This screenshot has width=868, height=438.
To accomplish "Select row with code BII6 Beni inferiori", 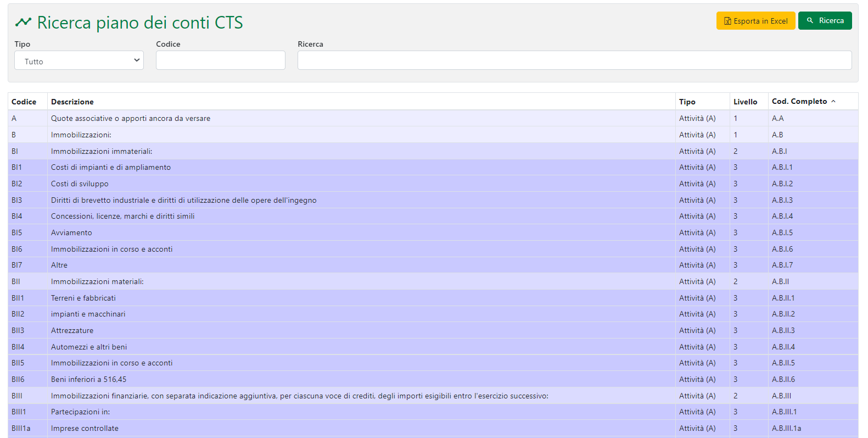I will point(88,379).
